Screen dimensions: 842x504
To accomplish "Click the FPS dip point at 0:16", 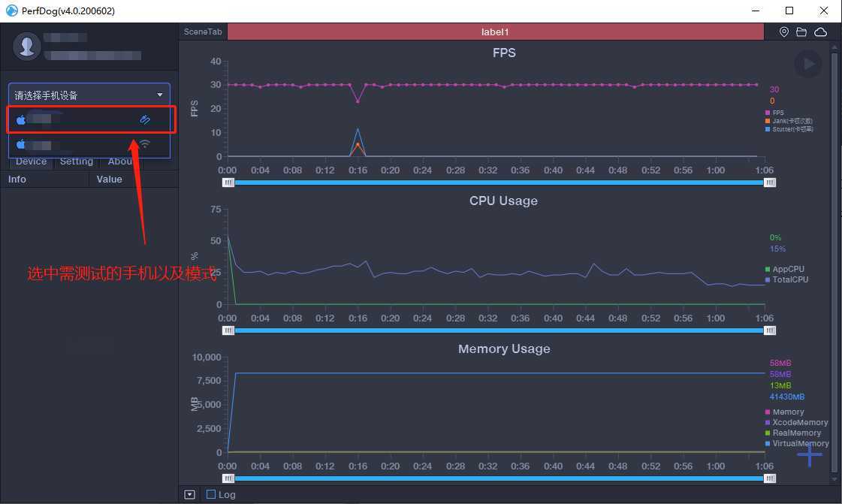I will (x=358, y=101).
